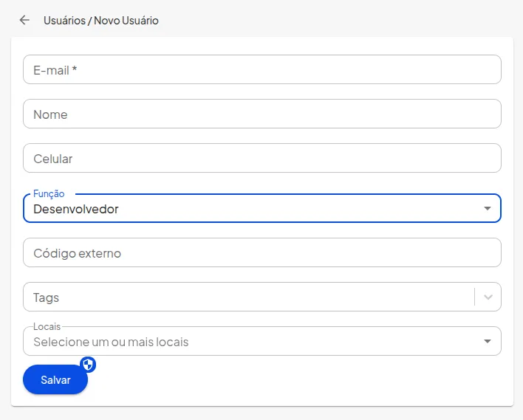Click the Desenvolvedor value in Função
Image resolution: width=523 pixels, height=420 pixels.
76,209
